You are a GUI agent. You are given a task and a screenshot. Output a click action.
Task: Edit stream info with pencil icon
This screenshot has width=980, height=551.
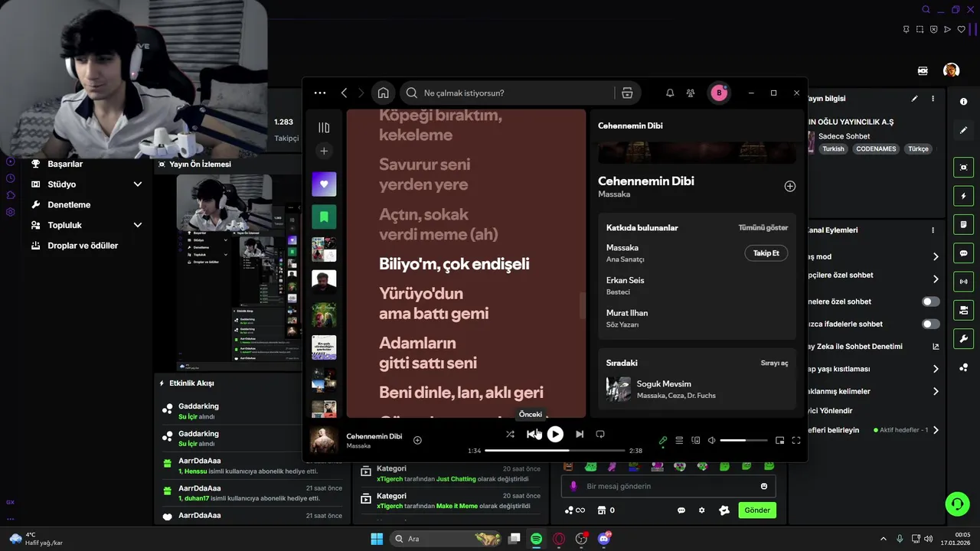914,99
